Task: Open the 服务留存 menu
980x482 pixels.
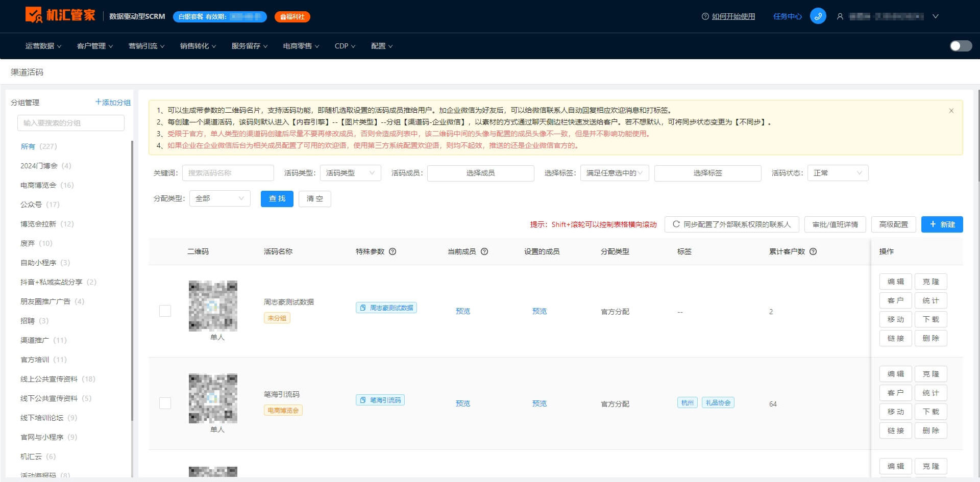Action: [x=250, y=46]
